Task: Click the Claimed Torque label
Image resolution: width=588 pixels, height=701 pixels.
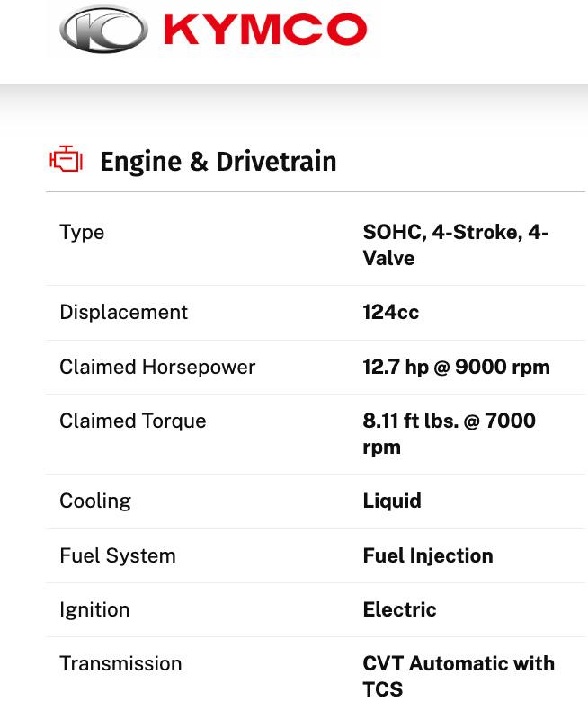Action: (133, 421)
